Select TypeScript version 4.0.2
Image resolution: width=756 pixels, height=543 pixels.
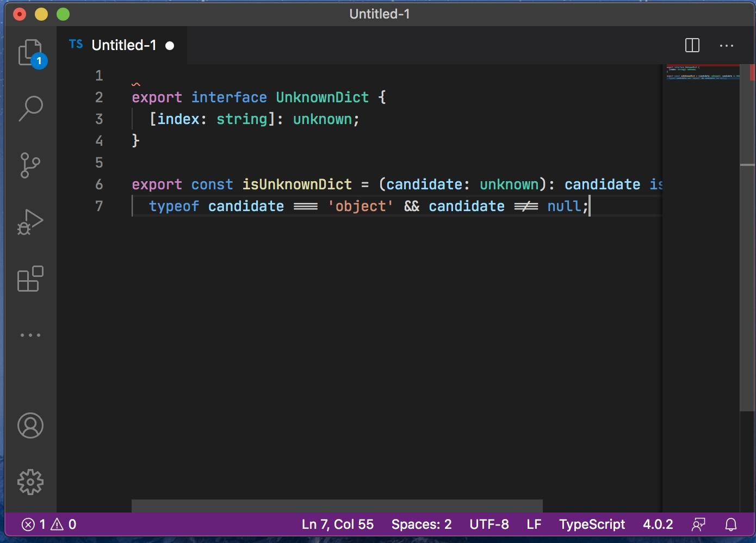pos(658,525)
